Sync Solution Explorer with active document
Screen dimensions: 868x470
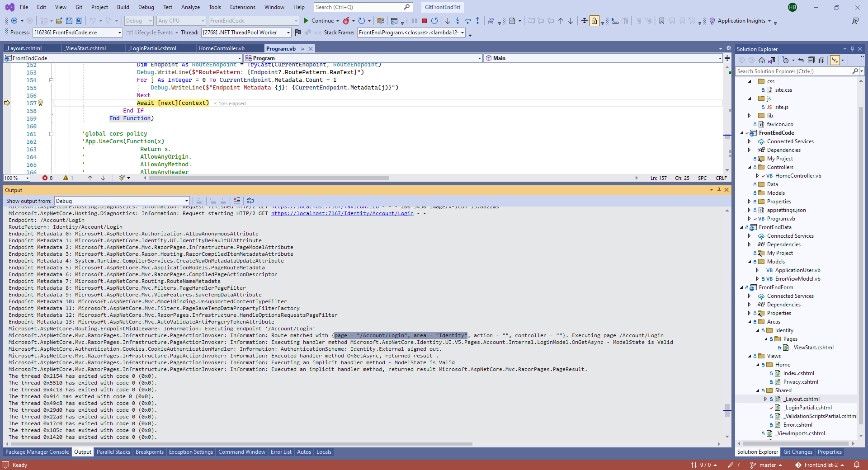pyautogui.click(x=801, y=60)
